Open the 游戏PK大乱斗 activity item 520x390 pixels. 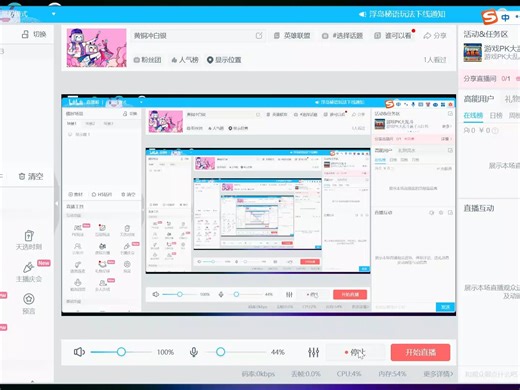click(x=491, y=52)
